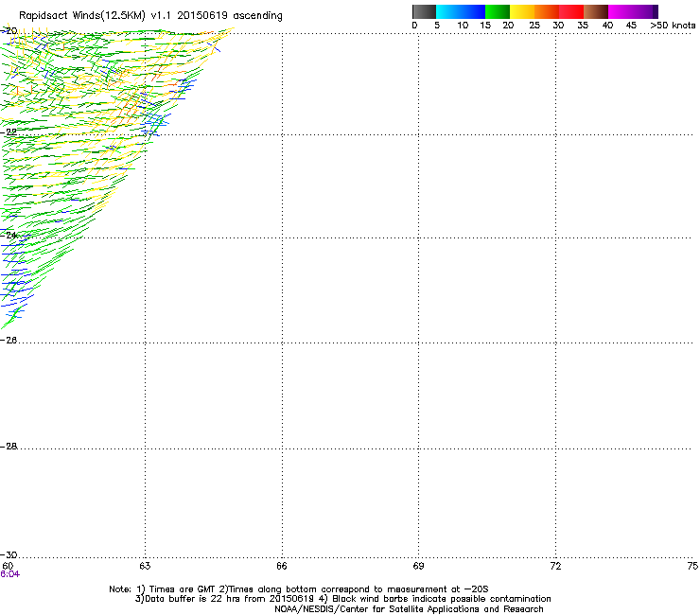Click the '>50 knots' legend label

(x=673, y=26)
